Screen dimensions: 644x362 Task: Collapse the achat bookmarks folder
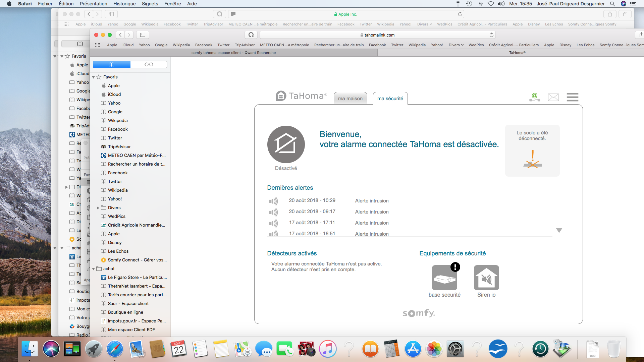point(94,269)
